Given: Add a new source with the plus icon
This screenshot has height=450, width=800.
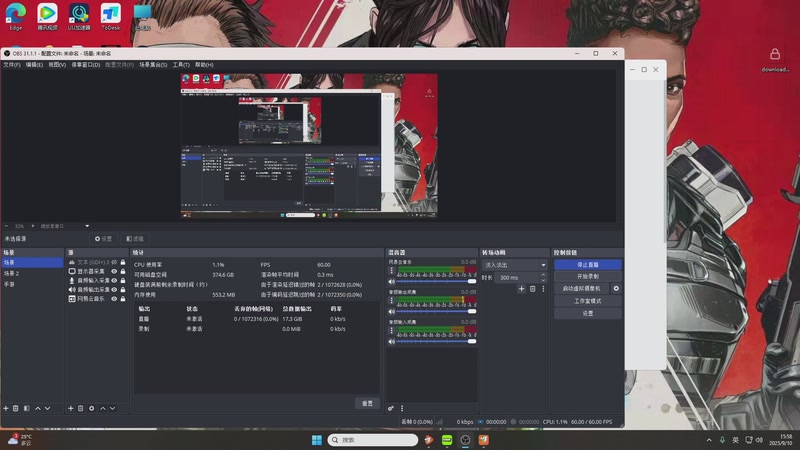Looking at the screenshot, I should (71, 409).
